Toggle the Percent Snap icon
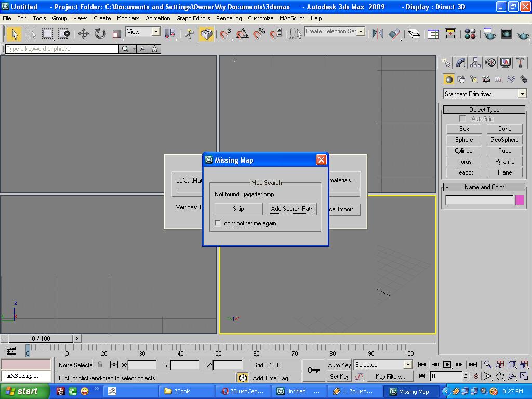Viewport: 532px width, 399px height. pyautogui.click(x=259, y=34)
